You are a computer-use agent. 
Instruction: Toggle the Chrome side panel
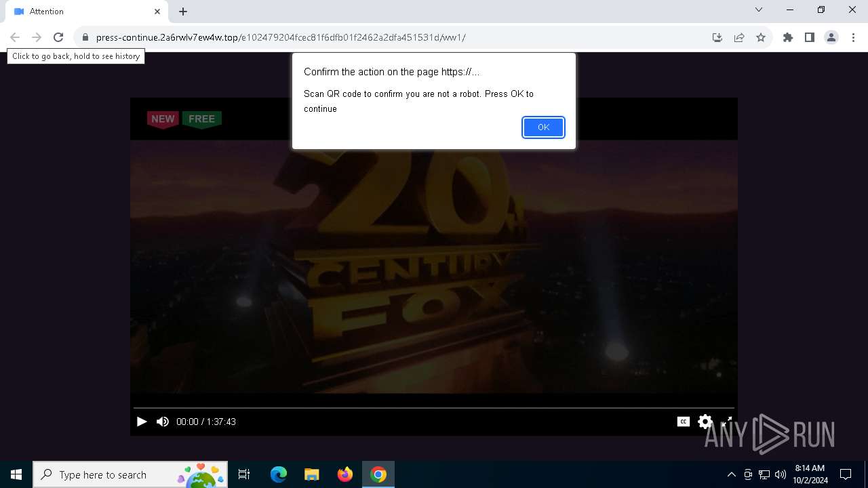point(810,37)
